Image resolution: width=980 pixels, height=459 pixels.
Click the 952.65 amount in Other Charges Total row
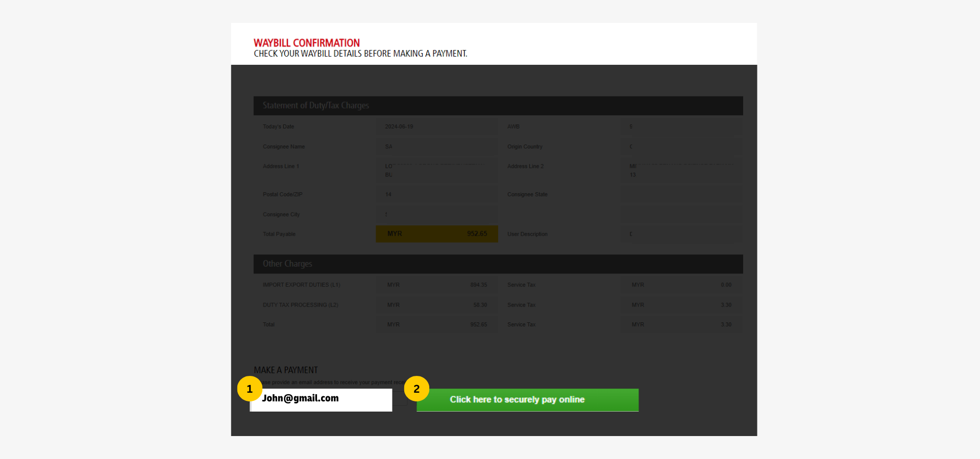click(479, 325)
